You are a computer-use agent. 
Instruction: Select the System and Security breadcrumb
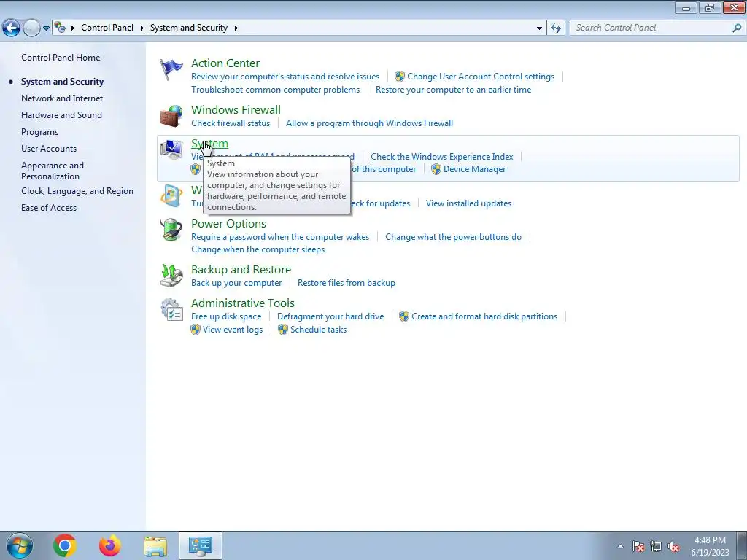(x=189, y=28)
